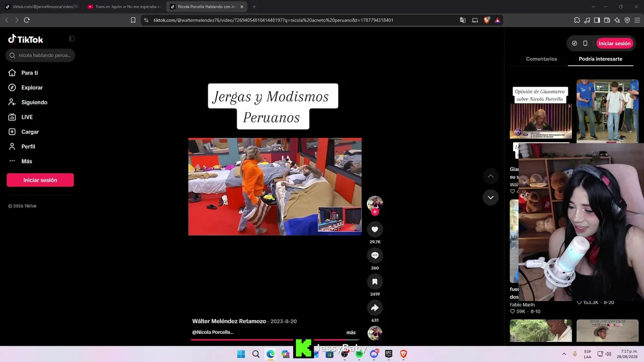Open comments via the speech bubble icon
Screen dimensions: 644x362
point(375,255)
